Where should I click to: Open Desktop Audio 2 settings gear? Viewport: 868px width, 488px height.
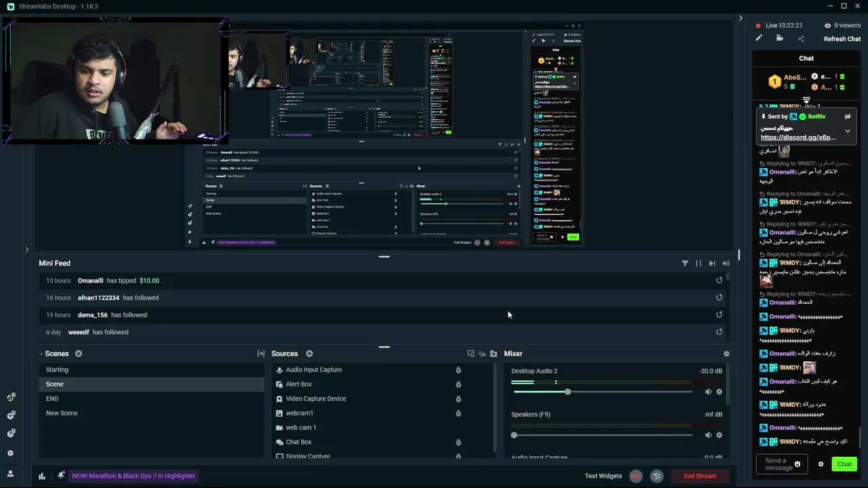[x=719, y=392]
